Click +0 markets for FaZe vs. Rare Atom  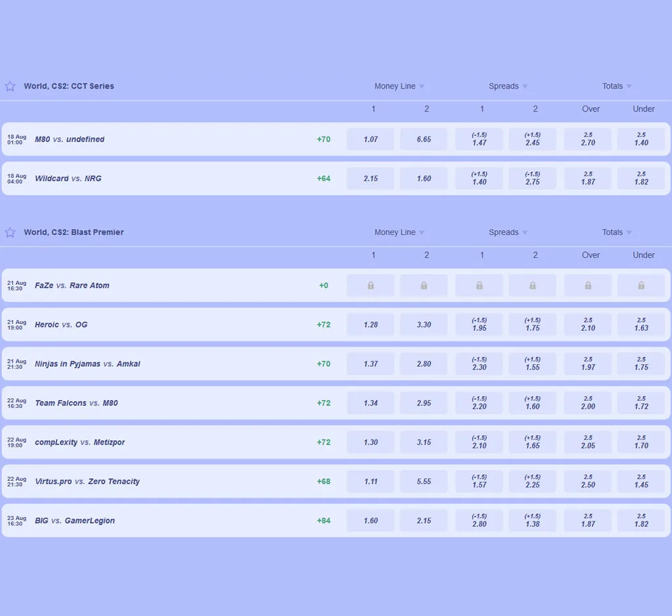tap(324, 285)
